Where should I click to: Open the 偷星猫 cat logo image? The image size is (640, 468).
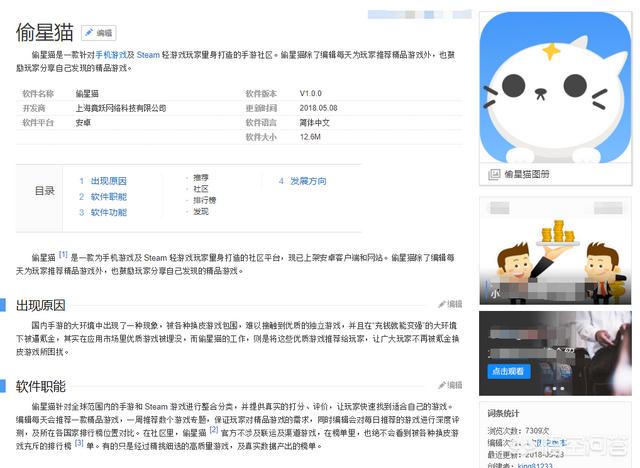[556, 87]
